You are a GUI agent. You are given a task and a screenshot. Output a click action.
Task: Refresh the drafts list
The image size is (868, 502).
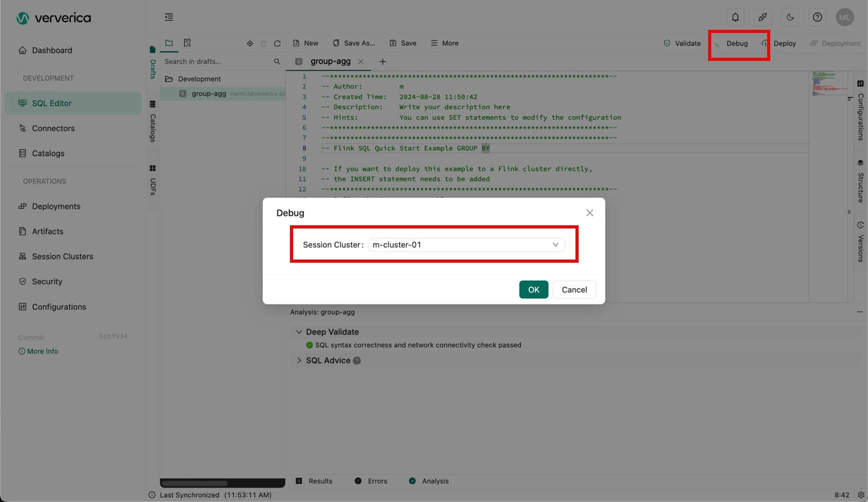pyautogui.click(x=277, y=44)
